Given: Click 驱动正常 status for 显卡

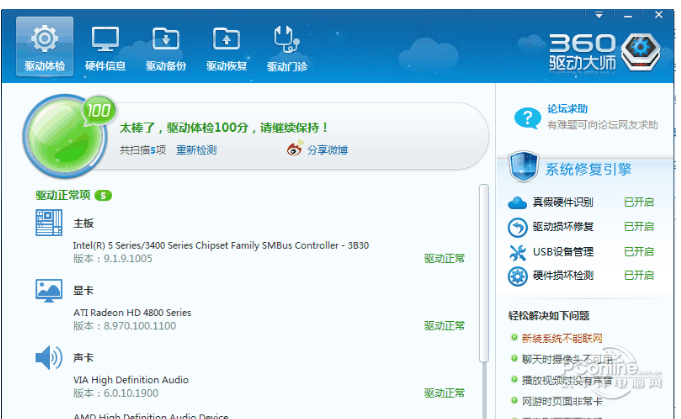Looking at the screenshot, I should coord(444,326).
